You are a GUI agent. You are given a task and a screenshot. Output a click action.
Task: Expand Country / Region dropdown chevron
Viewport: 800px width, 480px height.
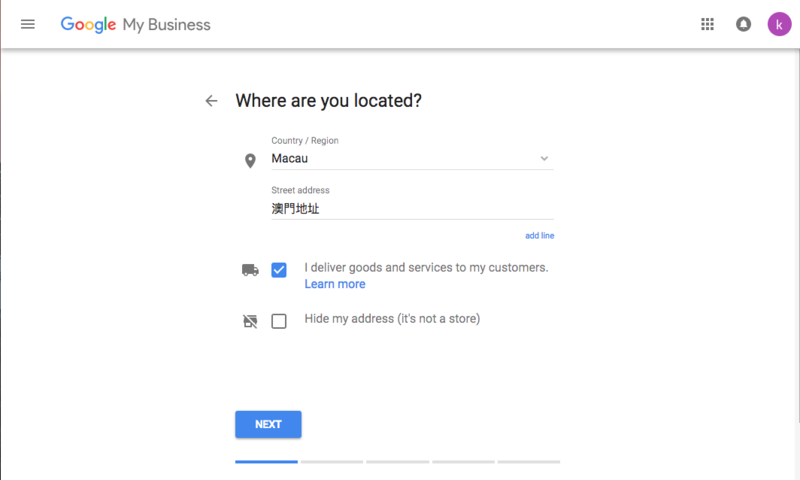544,159
